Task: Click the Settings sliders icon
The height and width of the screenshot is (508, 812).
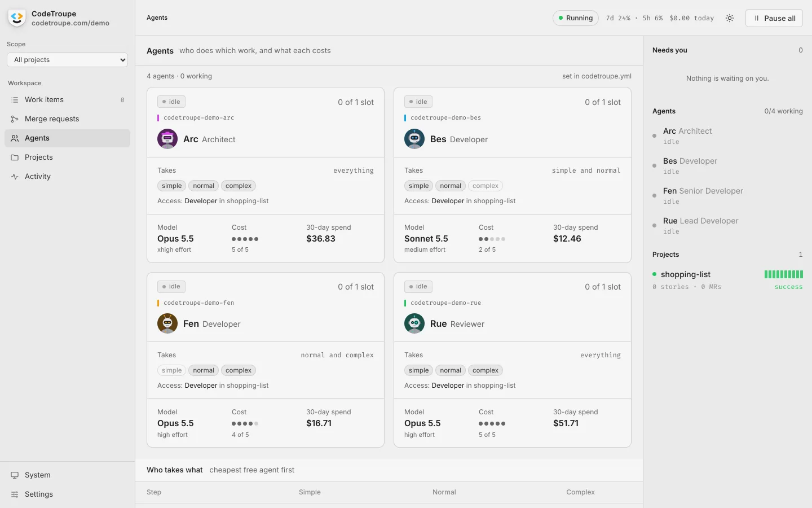Action: [15, 494]
